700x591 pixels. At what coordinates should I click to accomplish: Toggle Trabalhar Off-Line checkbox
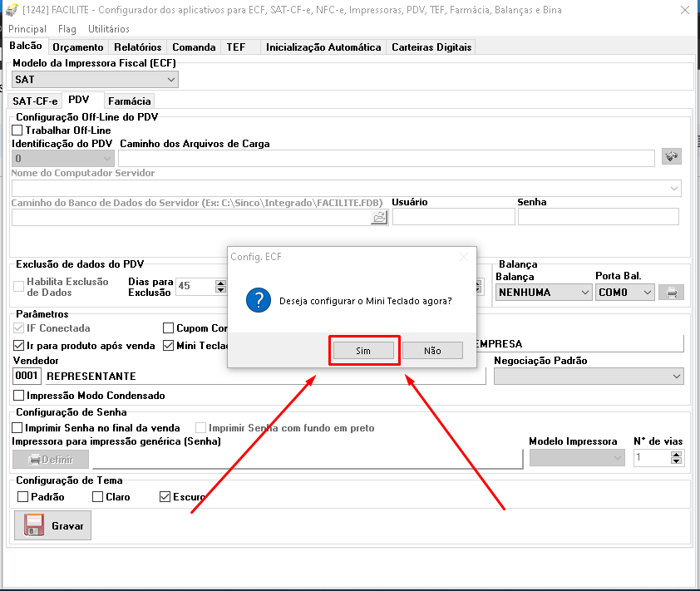pyautogui.click(x=17, y=131)
